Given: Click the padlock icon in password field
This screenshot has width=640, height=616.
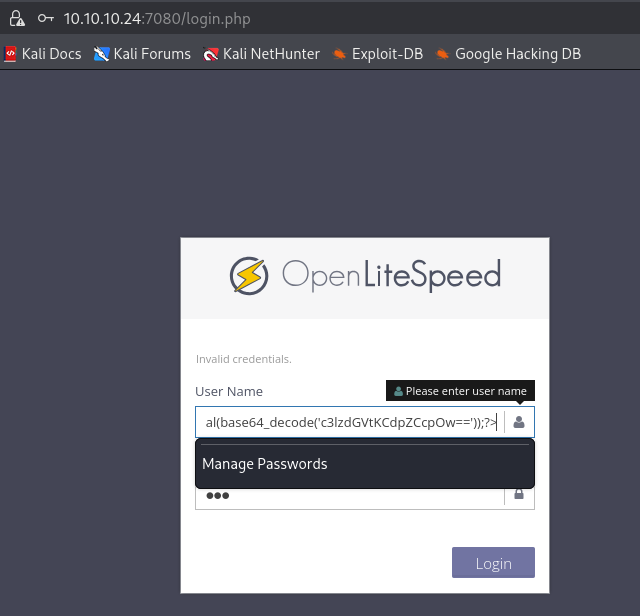Looking at the screenshot, I should pyautogui.click(x=519, y=494).
